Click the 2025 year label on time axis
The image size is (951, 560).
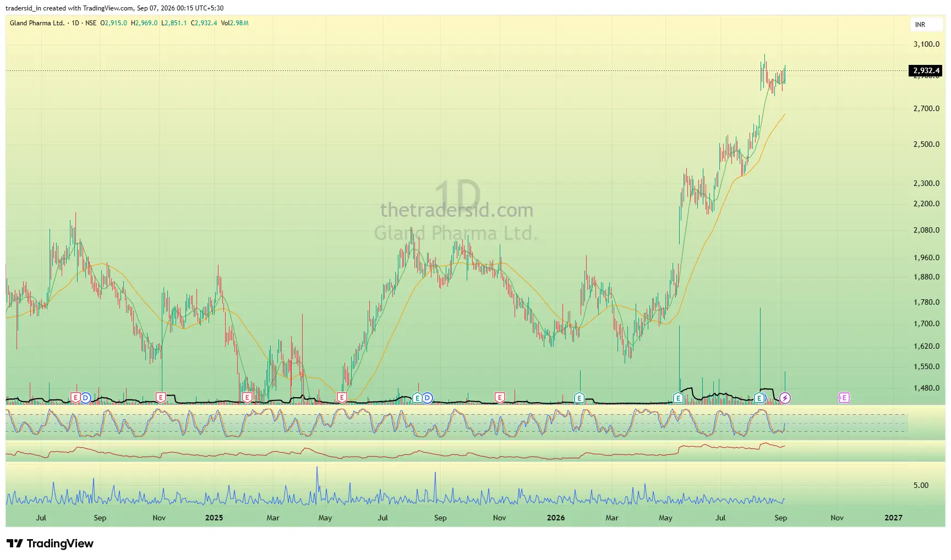tap(214, 518)
